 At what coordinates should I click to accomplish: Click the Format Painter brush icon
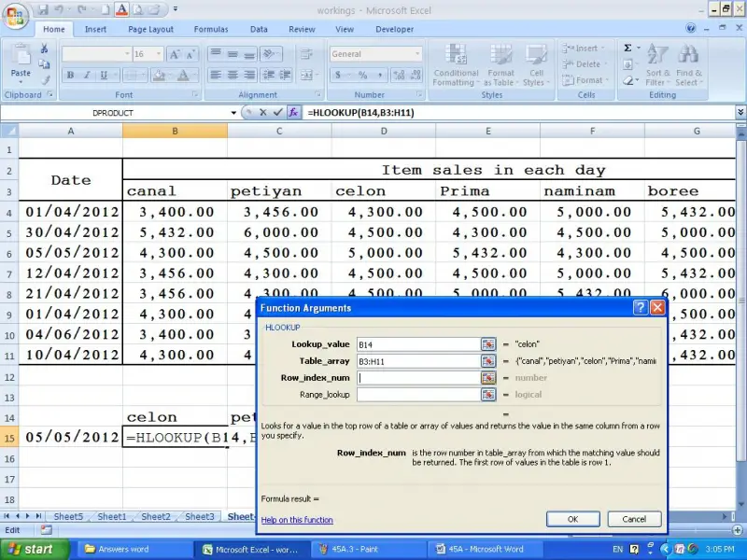click(46, 80)
